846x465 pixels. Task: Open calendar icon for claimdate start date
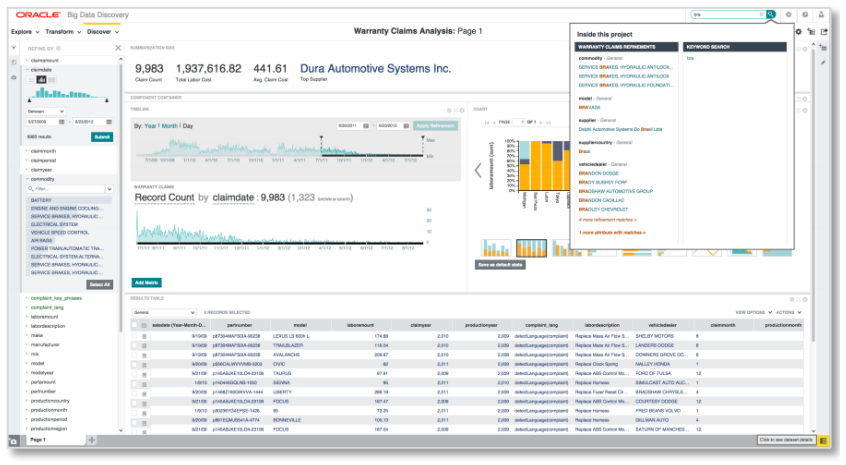pyautogui.click(x=63, y=121)
